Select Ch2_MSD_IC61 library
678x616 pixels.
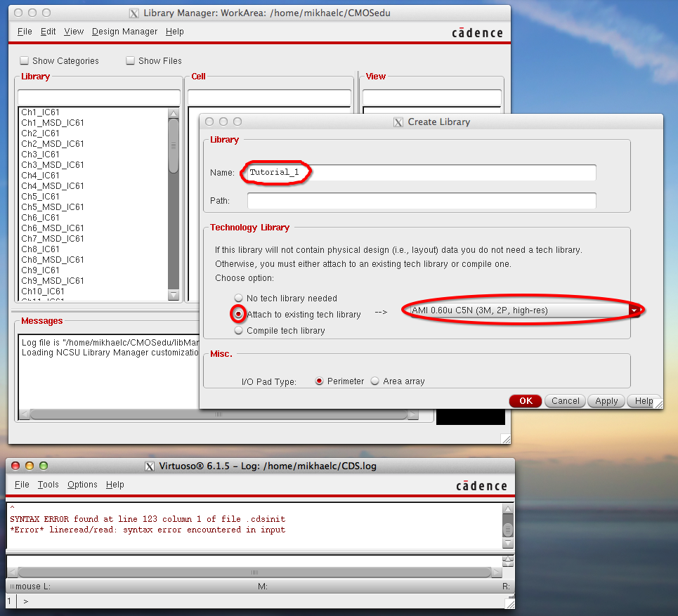(52, 143)
